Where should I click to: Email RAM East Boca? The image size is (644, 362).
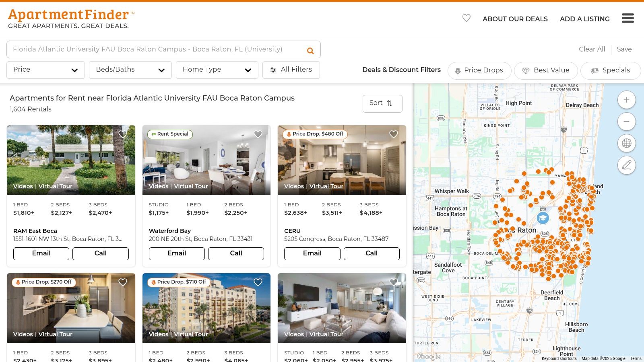41,253
